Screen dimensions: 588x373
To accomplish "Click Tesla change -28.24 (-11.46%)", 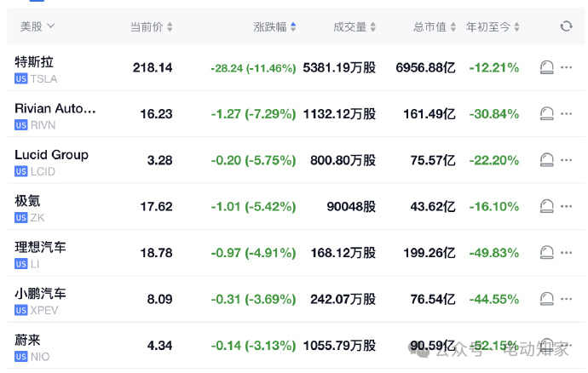I will coord(253,68).
